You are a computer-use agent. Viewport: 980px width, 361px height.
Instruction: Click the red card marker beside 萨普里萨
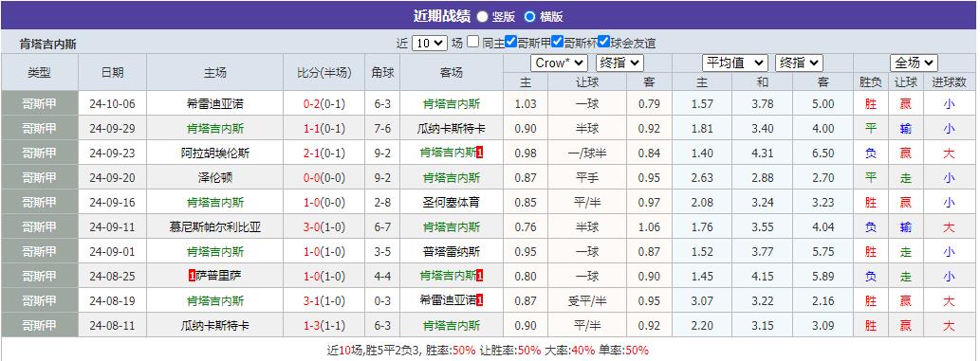(x=192, y=276)
